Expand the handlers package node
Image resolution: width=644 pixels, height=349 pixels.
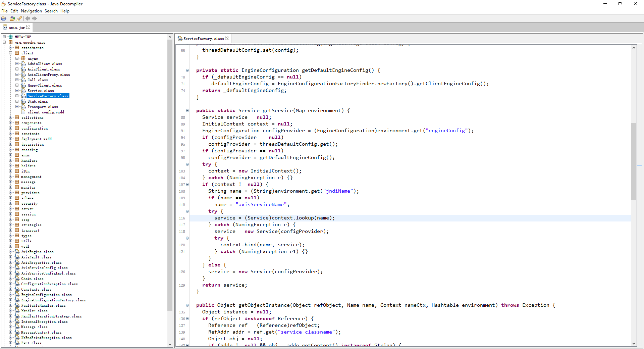click(11, 160)
